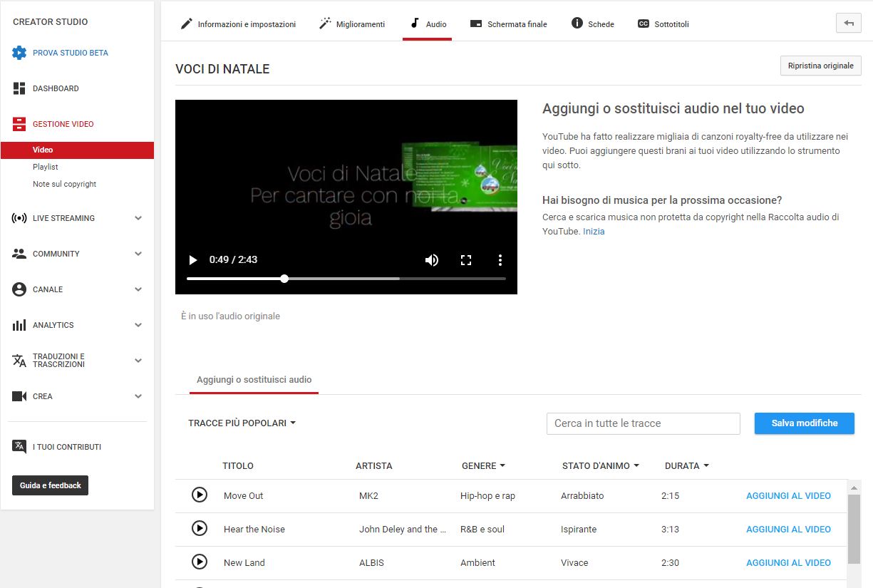Image resolution: width=873 pixels, height=588 pixels.
Task: Click the Salva modifiche button
Action: 805,423
